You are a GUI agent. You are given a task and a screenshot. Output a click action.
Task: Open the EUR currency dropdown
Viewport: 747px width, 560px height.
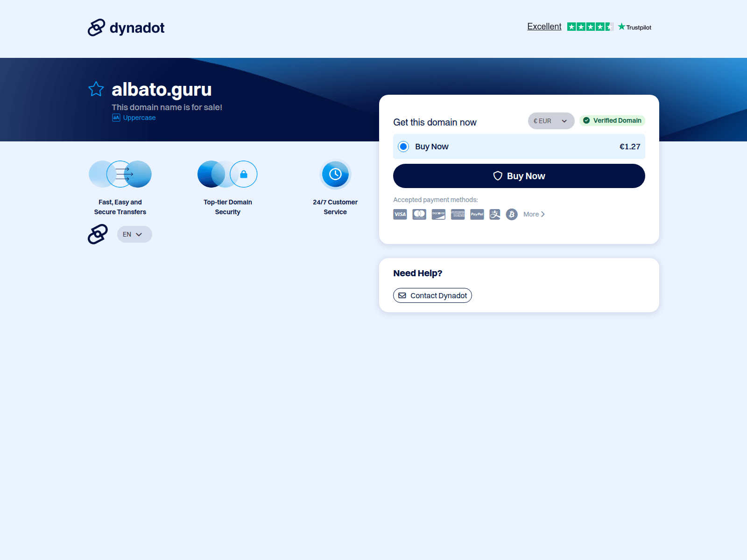tap(551, 120)
